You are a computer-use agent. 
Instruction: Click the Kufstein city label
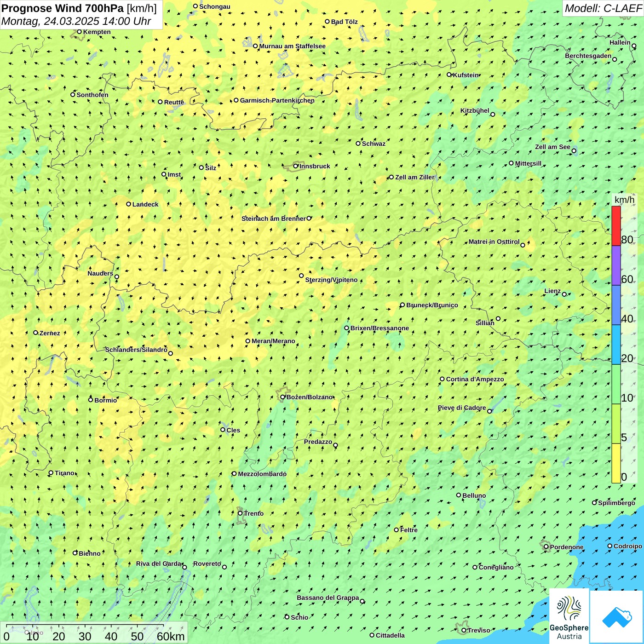tap(466, 75)
